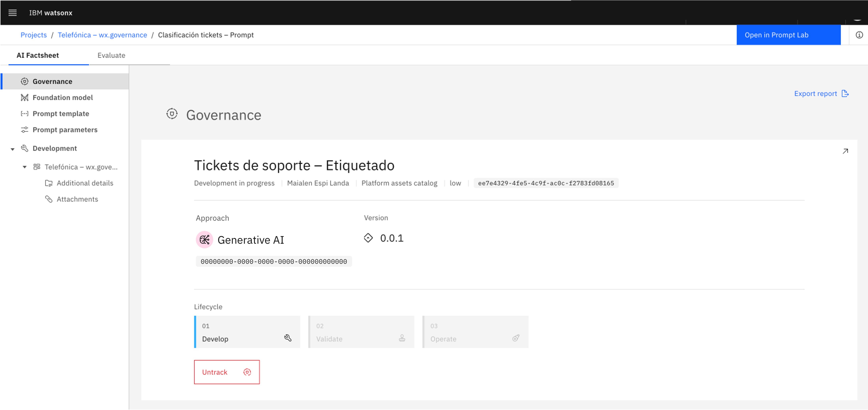Click the Governance heading icon

pos(172,114)
